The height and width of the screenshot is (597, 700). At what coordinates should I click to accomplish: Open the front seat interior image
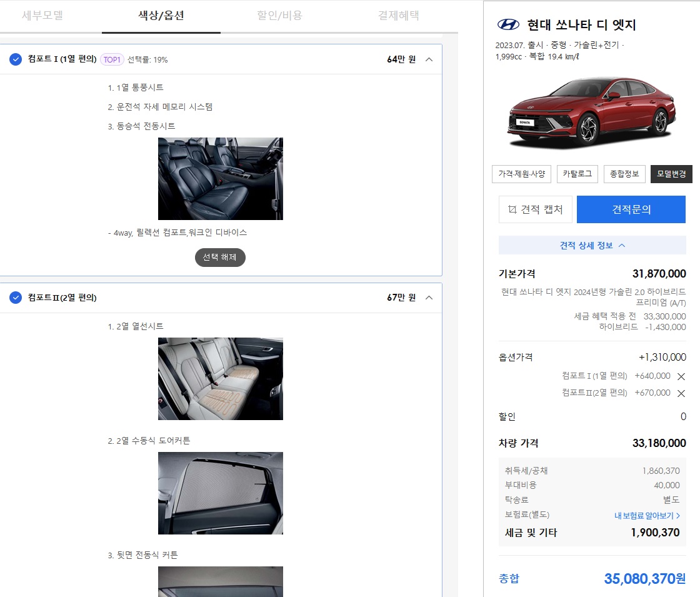point(221,179)
